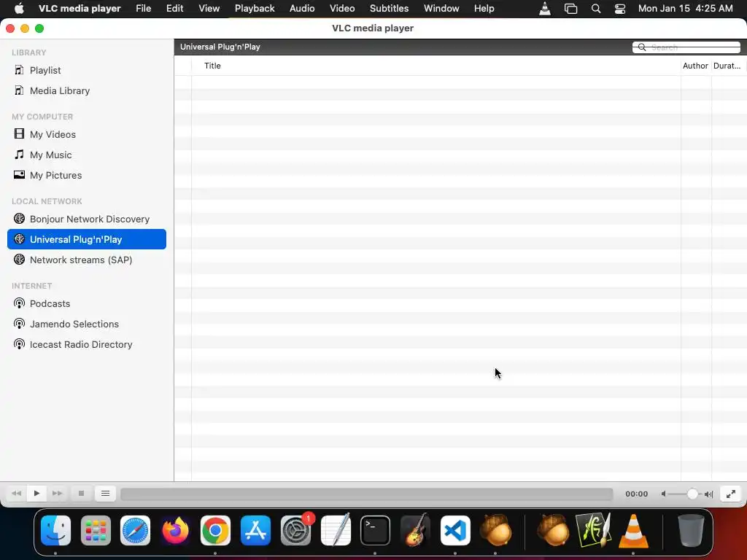This screenshot has height=560, width=747.
Task: Click the volume slider knob
Action: pos(692,494)
